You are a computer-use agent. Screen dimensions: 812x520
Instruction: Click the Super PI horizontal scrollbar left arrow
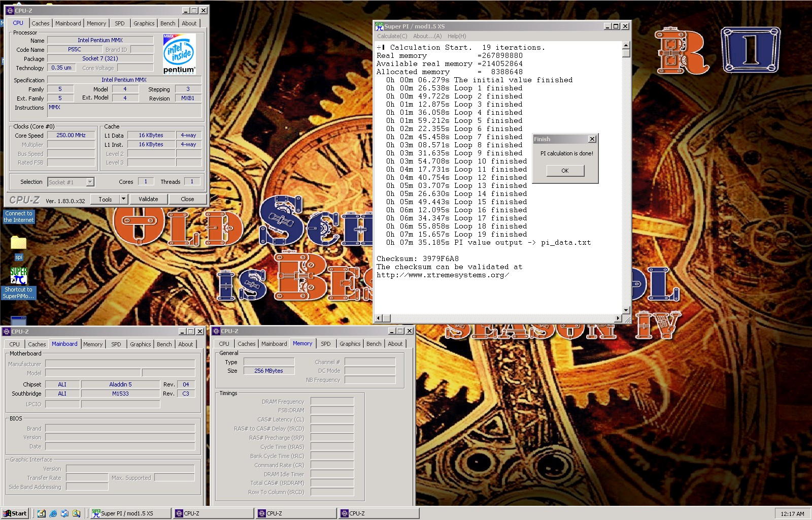tap(378, 318)
